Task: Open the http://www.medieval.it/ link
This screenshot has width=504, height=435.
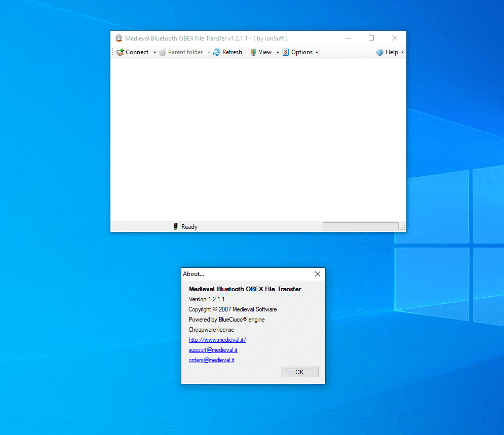Action: (x=217, y=340)
